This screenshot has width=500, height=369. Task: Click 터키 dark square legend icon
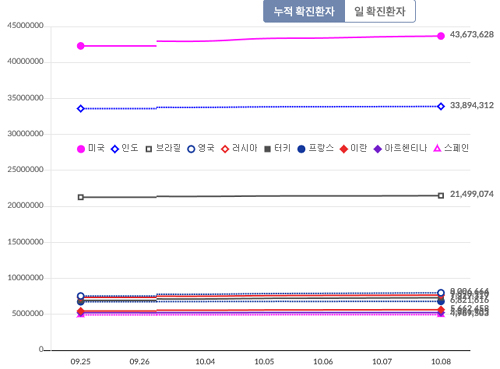coord(267,149)
